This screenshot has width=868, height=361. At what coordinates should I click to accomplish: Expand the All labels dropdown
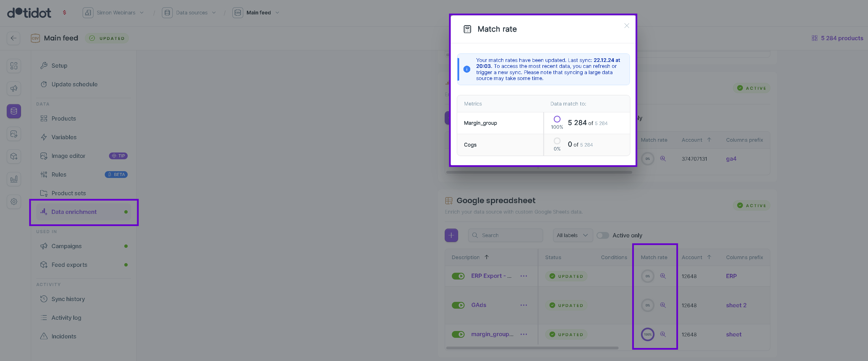click(572, 235)
